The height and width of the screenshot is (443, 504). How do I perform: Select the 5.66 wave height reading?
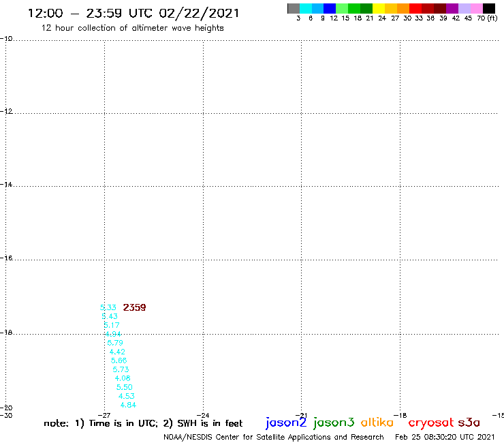pos(119,361)
